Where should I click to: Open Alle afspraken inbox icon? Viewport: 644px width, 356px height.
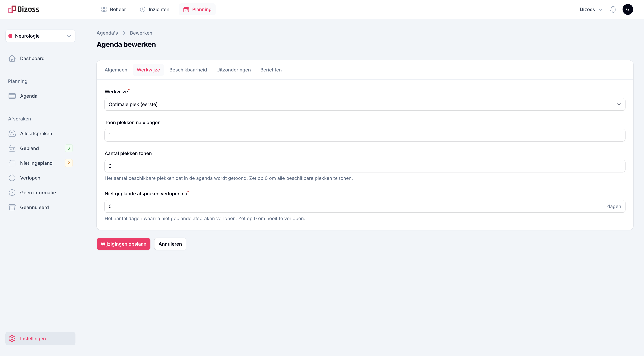12,134
